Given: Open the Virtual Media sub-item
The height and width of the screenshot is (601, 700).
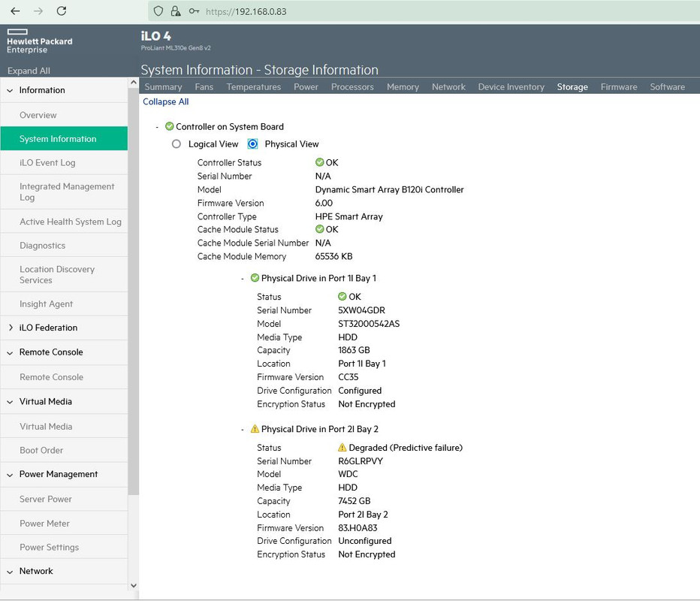Looking at the screenshot, I should (x=64, y=427).
